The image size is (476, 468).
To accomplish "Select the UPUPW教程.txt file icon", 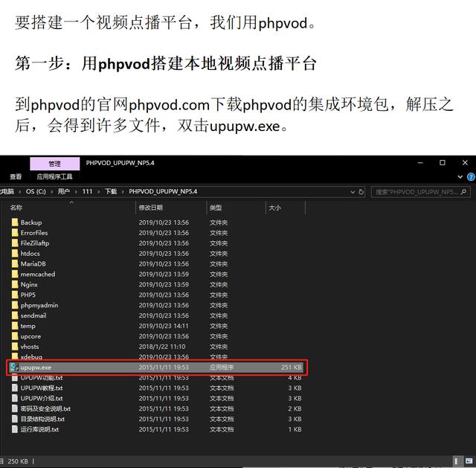I will point(15,388).
